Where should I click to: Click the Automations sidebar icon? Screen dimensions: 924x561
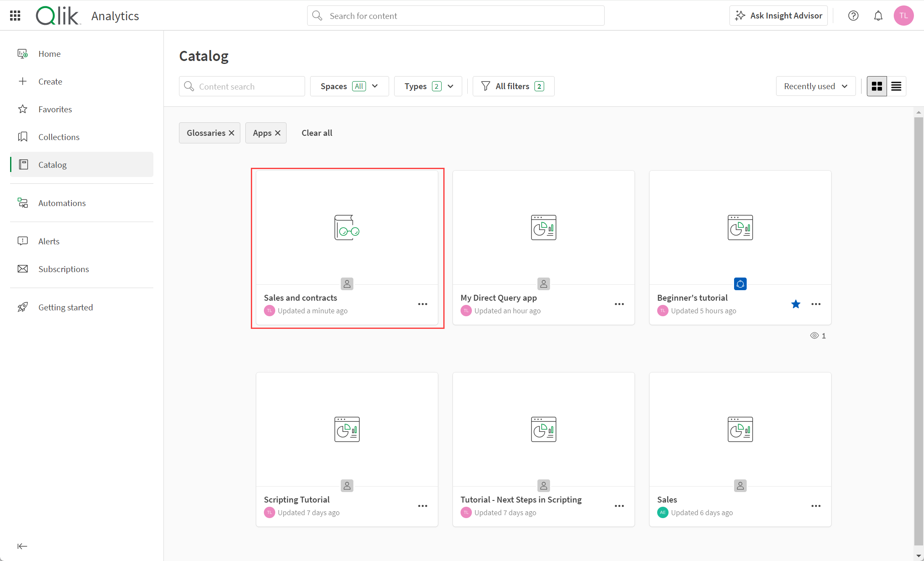[x=23, y=202]
